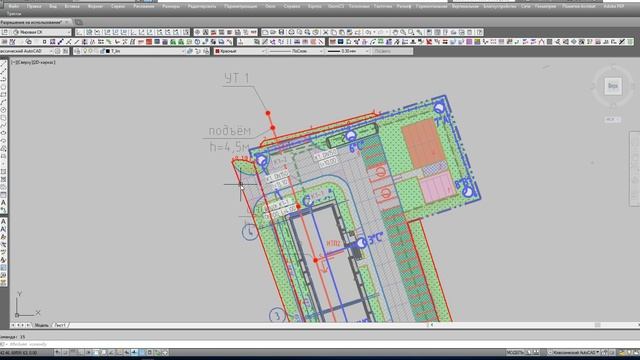Switch to the Модель tab
Viewport: 640px width, 360px height.
tap(41, 325)
